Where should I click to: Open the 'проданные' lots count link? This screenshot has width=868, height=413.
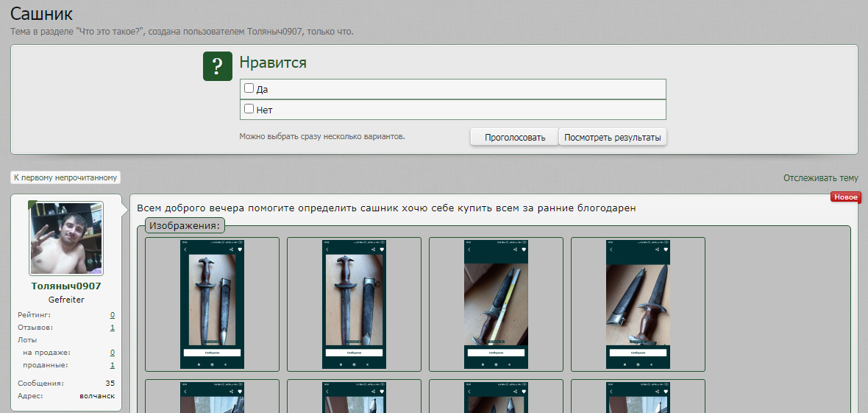click(x=113, y=365)
